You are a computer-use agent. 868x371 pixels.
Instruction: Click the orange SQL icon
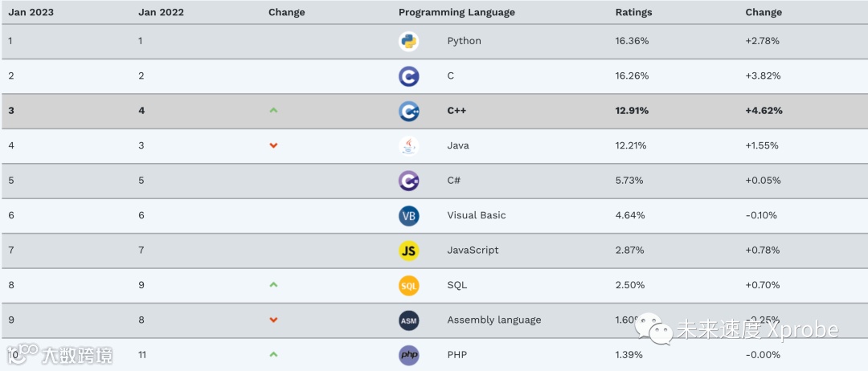(408, 285)
